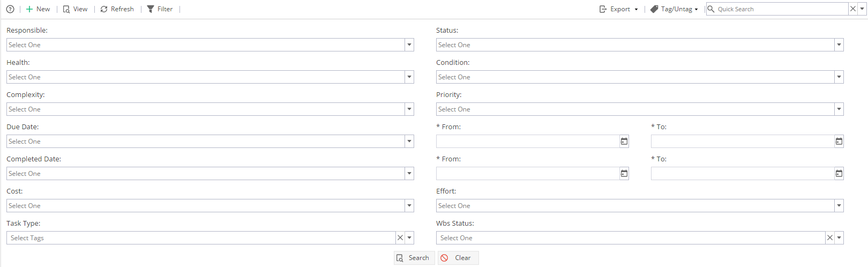Open calendar picker for Completed Date From
Viewport: 868px width, 267px height.
(x=624, y=174)
